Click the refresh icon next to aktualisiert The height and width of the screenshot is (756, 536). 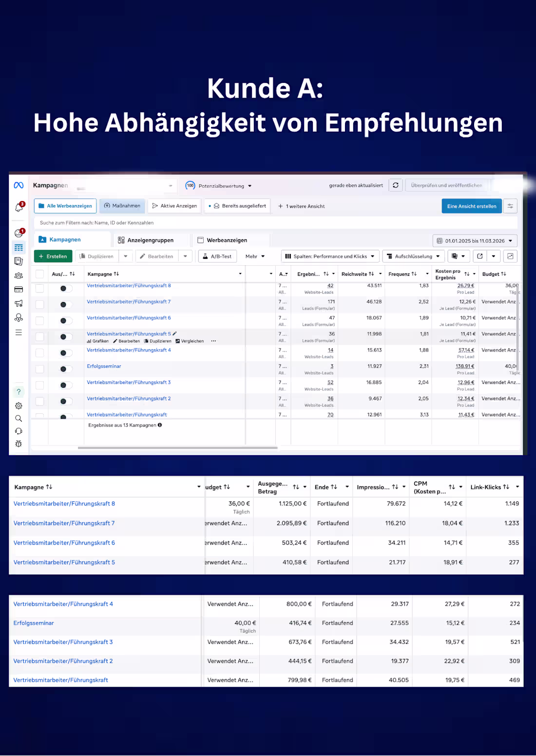(x=396, y=185)
